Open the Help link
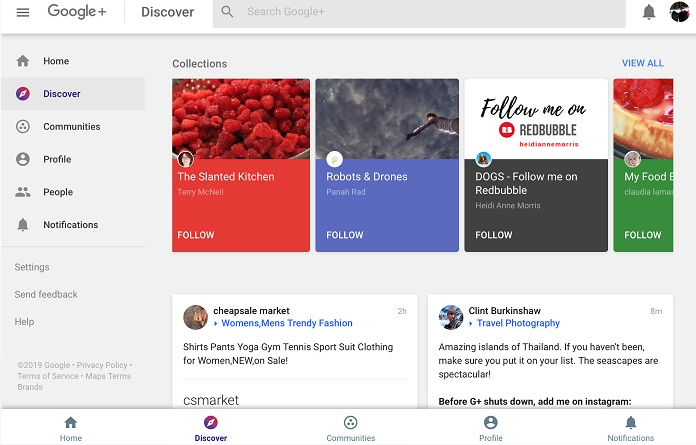Image resolution: width=696 pixels, height=445 pixels. point(24,322)
